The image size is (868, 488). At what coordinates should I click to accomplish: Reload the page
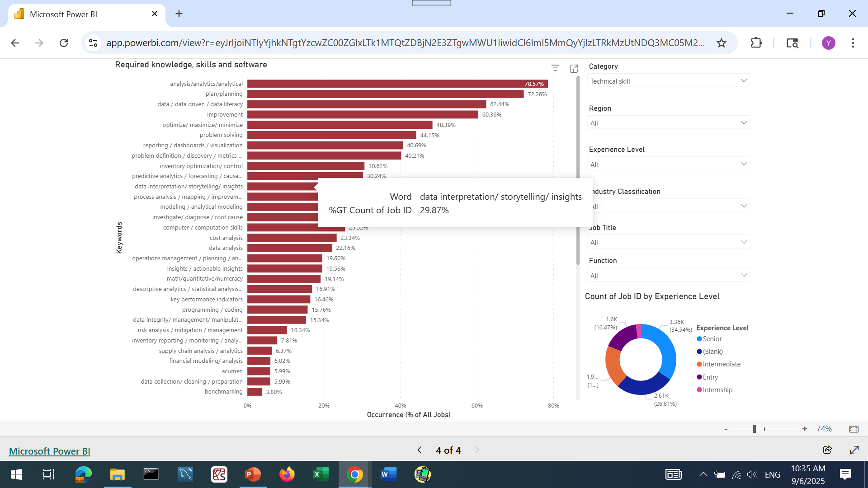[x=64, y=43]
